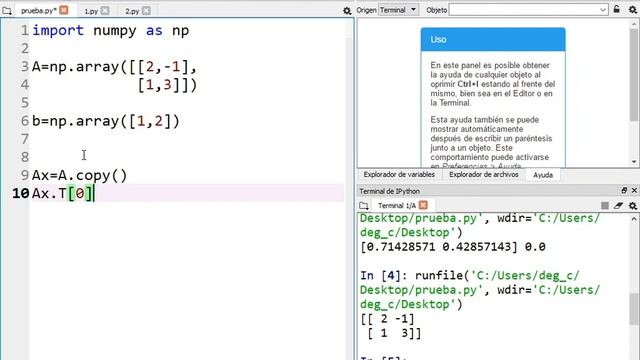
Task: Click the 'In [4]:' terminal prompt
Action: [384, 276]
